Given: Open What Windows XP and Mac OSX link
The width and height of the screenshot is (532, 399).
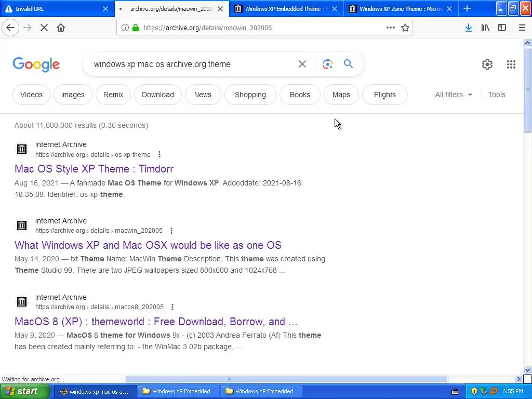Looking at the screenshot, I should pyautogui.click(x=148, y=245).
